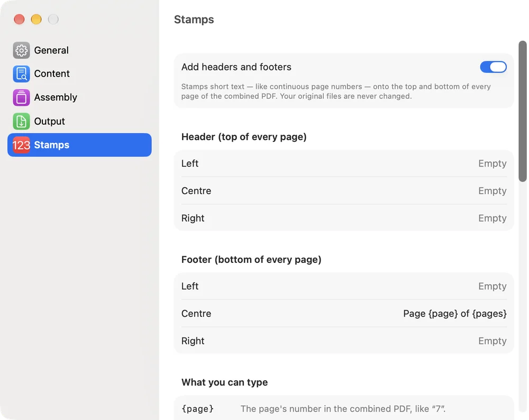Edit the Footer Left field
This screenshot has height=420, width=529.
tap(344, 286)
